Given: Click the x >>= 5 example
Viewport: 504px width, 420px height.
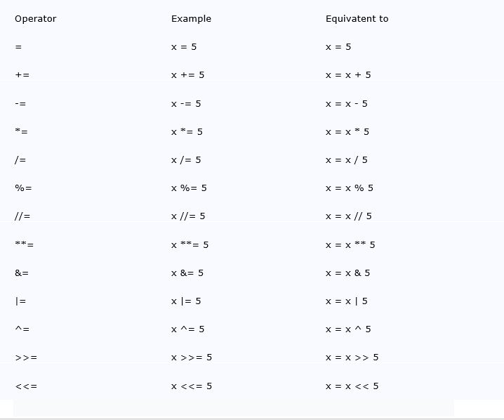Looking at the screenshot, I should (x=192, y=357).
